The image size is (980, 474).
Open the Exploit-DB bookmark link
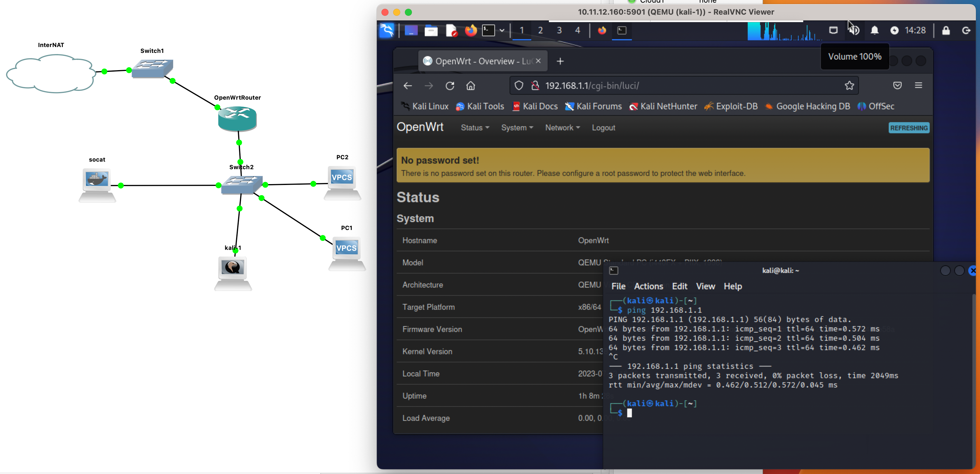(731, 106)
